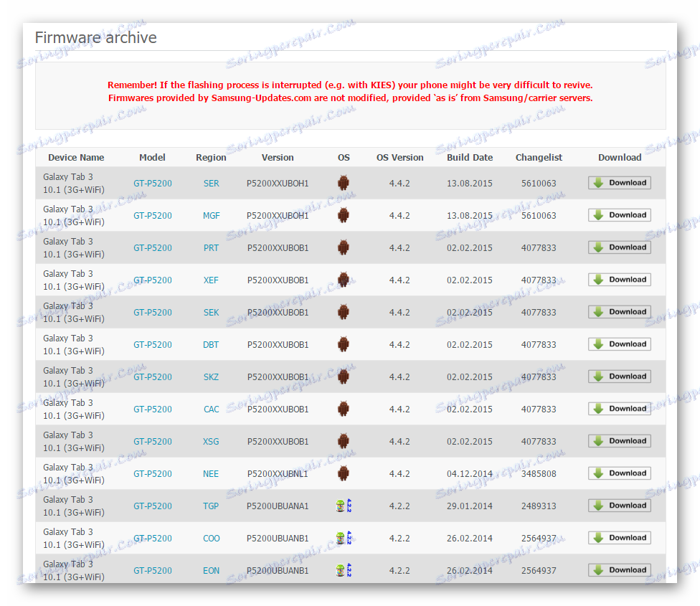Click build date 04.12.2014
Viewport: 700px width, 606px height.
pos(470,474)
